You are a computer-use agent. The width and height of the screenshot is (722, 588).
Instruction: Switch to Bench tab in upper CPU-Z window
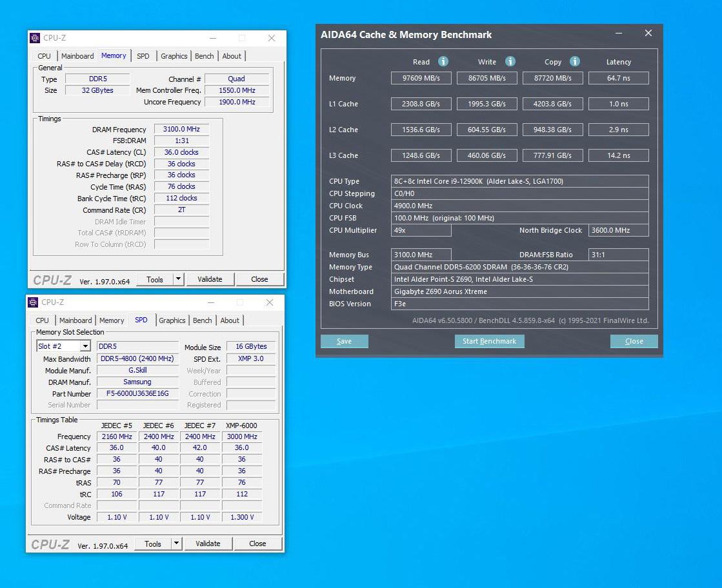pyautogui.click(x=205, y=56)
